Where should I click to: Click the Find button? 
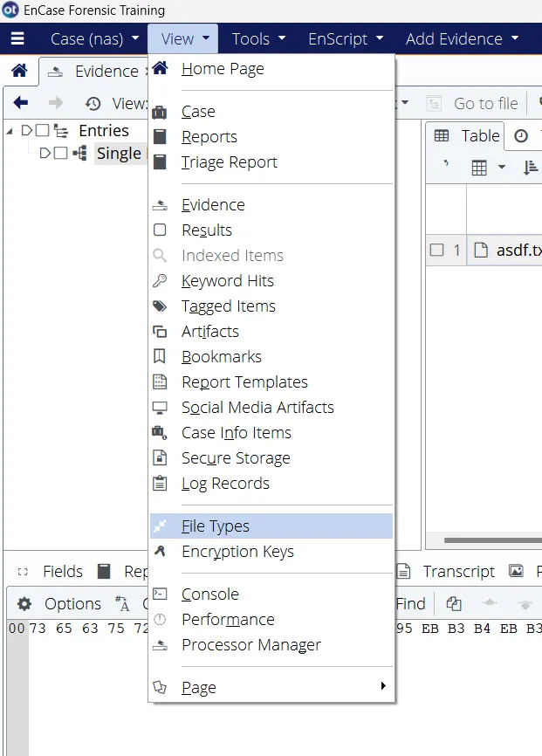tap(411, 603)
